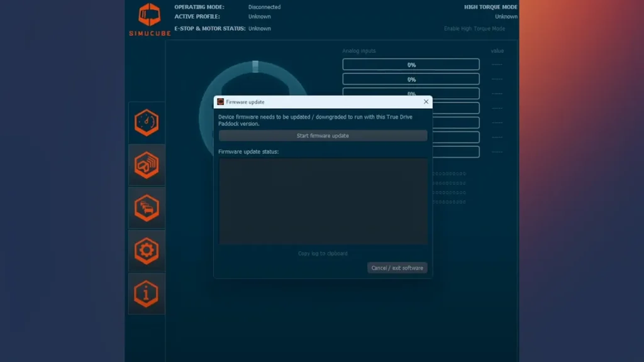Image resolution: width=644 pixels, height=362 pixels.
Task: Select the Unknown active profile value
Action: point(260,16)
